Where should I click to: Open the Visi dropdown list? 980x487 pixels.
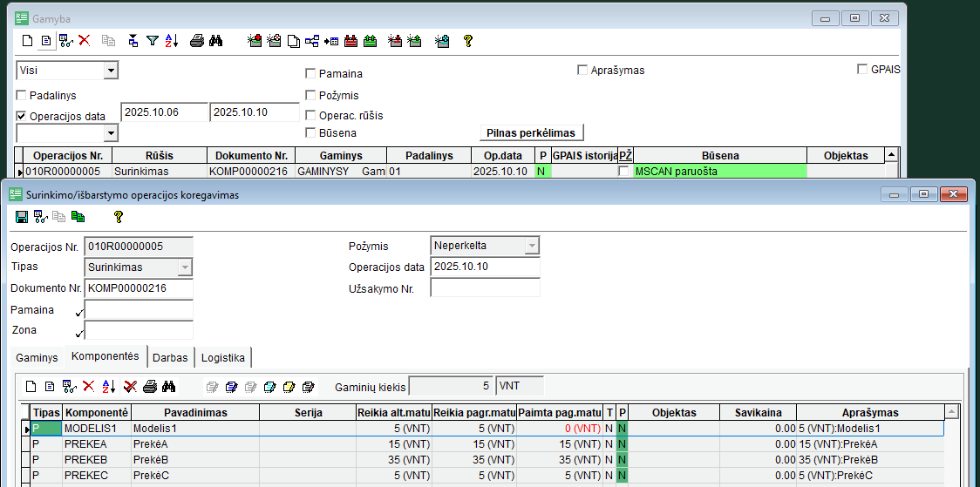[x=111, y=71]
